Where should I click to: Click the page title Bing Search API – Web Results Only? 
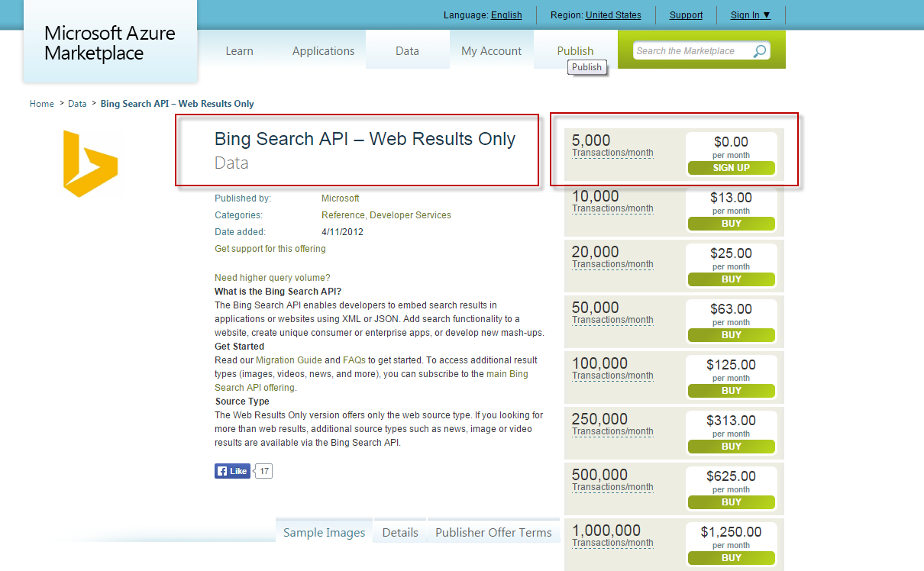[365, 139]
